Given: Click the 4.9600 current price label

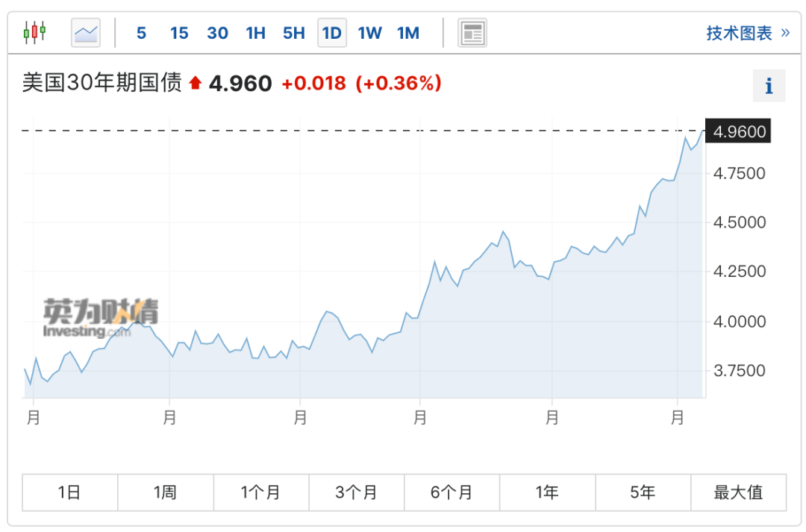Looking at the screenshot, I should point(739,132).
